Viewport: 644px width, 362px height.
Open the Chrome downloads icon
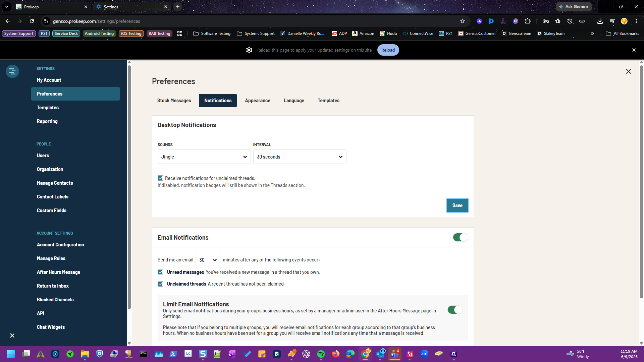click(600, 21)
